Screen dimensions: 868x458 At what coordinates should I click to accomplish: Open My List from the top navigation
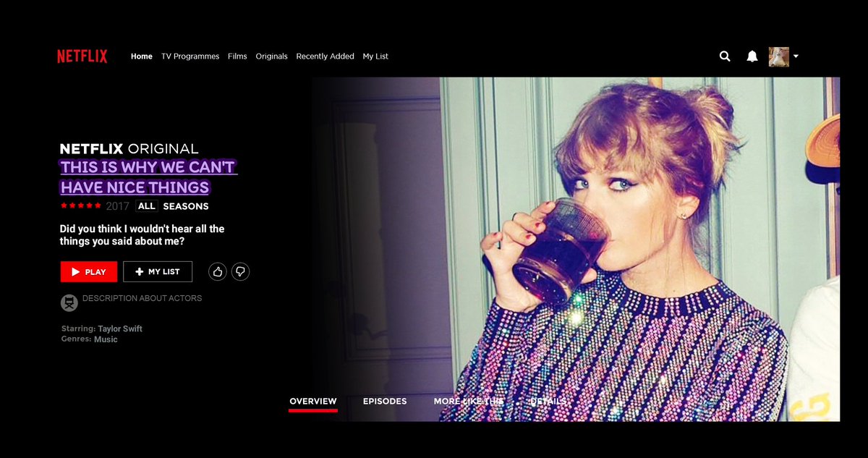tap(375, 56)
